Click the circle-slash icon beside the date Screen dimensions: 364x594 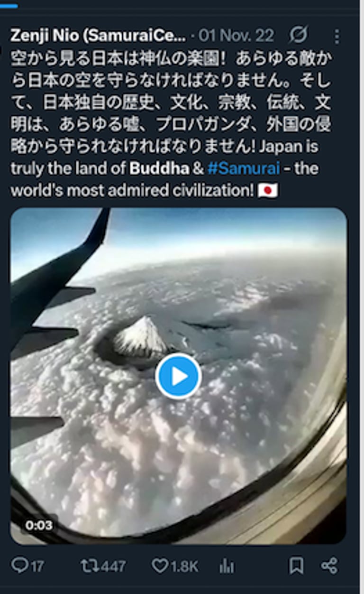(298, 35)
